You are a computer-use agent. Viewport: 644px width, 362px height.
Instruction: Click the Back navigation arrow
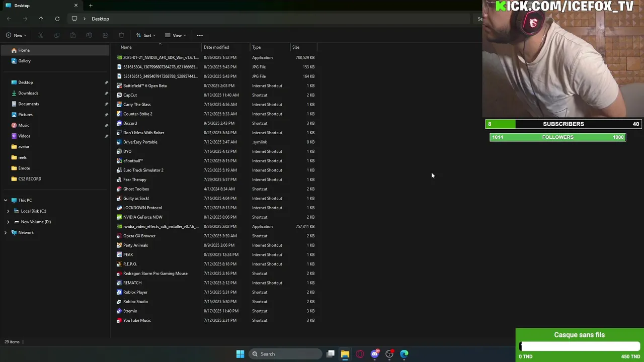click(x=9, y=19)
